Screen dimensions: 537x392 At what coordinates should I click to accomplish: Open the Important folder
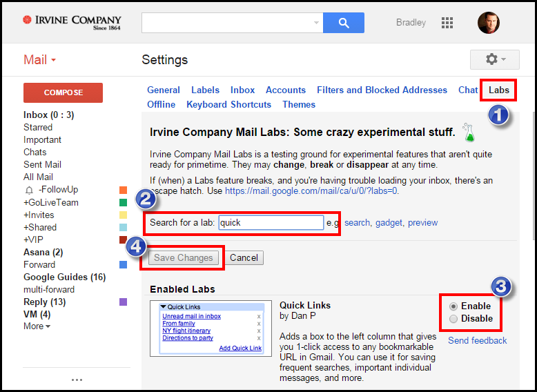42,139
